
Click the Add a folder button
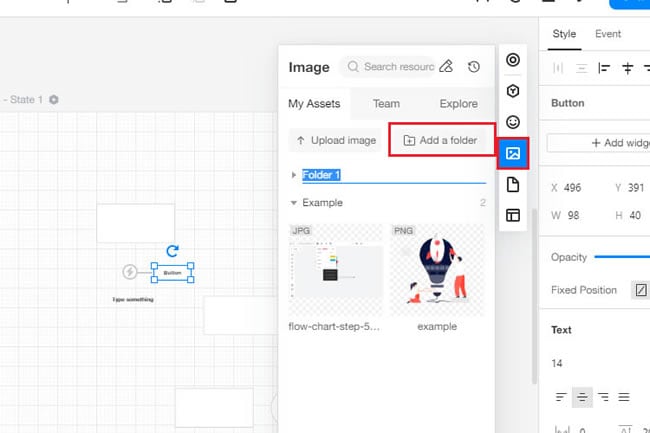pos(440,140)
